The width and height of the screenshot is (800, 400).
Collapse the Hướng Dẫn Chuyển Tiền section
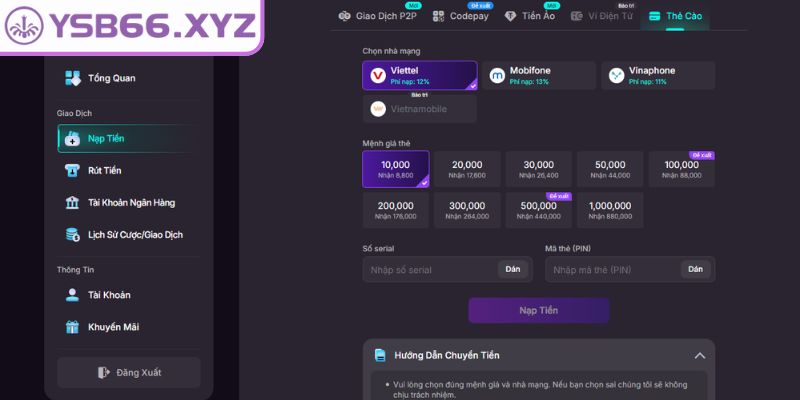point(700,356)
